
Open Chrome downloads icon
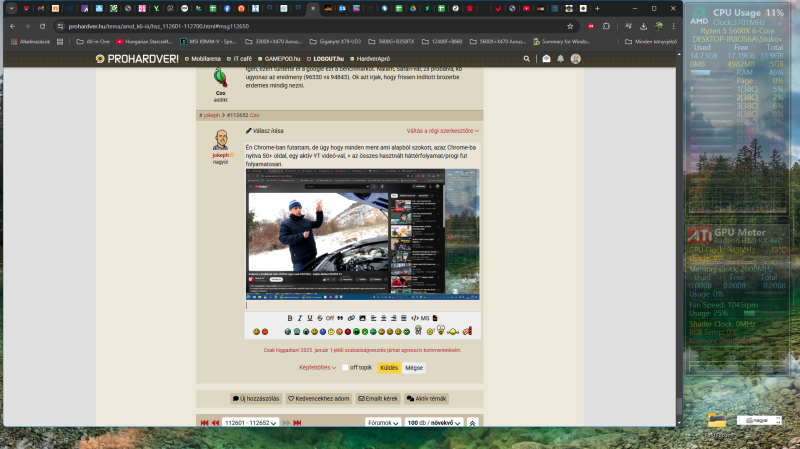pyautogui.click(x=643, y=26)
